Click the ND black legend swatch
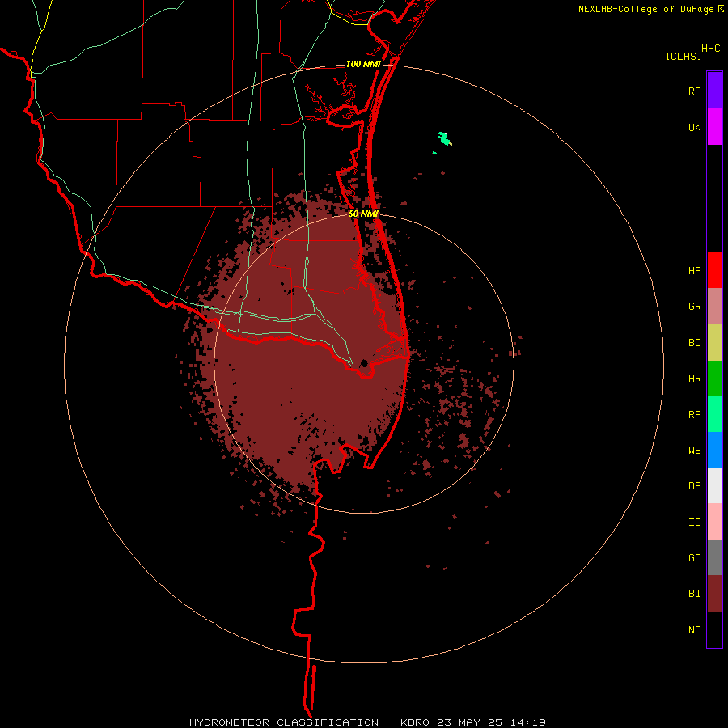Viewport: 728px width, 728px height. pyautogui.click(x=714, y=629)
